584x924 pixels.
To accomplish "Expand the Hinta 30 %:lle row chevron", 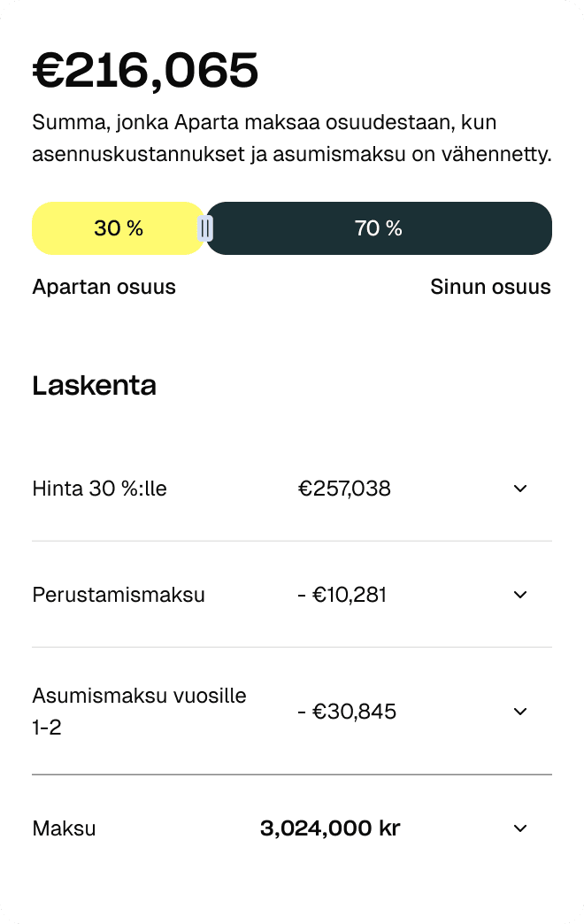I will click(x=520, y=488).
